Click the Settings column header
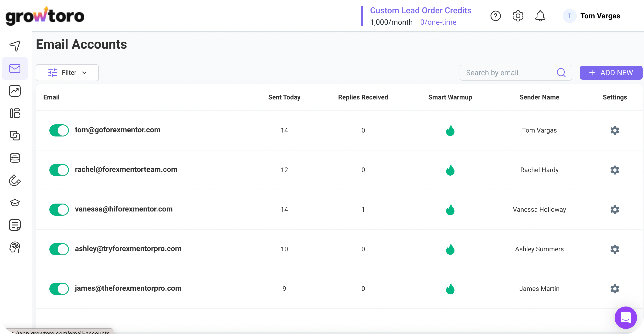This screenshot has width=644, height=334. pos(614,97)
